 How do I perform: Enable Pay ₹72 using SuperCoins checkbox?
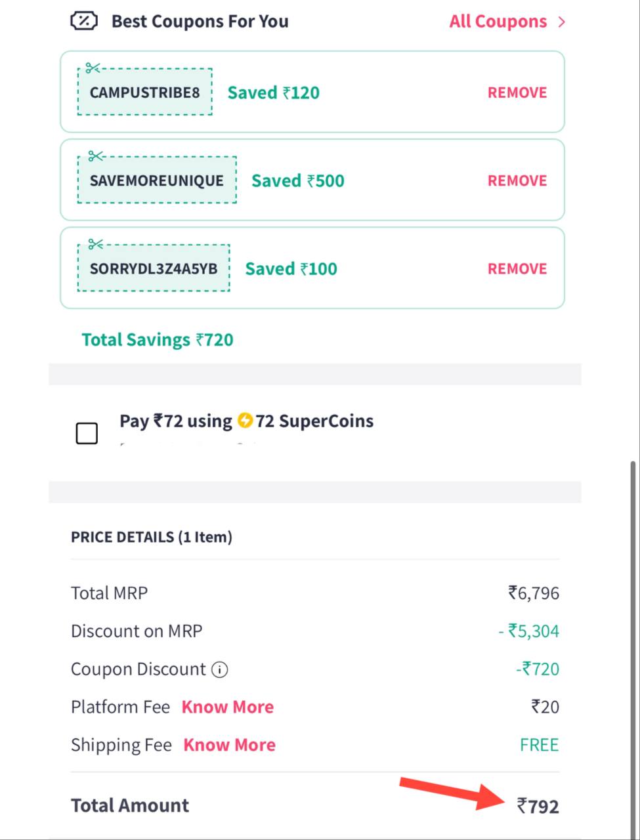pyautogui.click(x=87, y=433)
